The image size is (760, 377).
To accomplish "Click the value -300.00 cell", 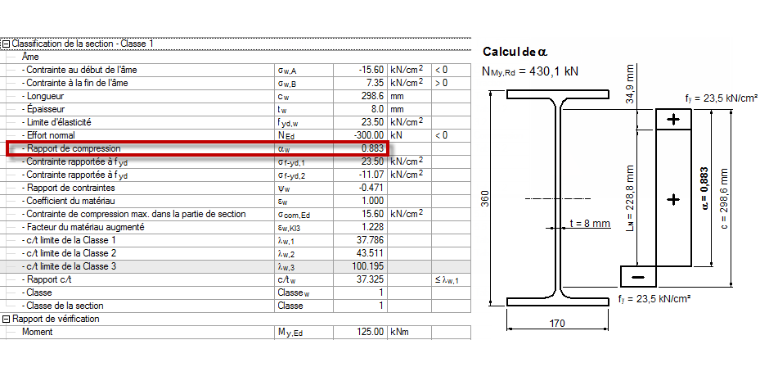I will click(x=360, y=135).
